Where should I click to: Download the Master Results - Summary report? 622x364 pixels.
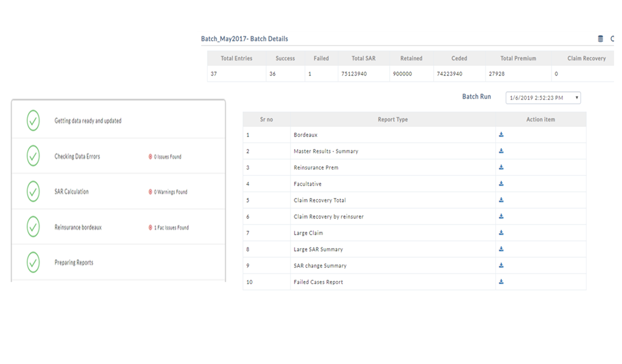tap(501, 151)
